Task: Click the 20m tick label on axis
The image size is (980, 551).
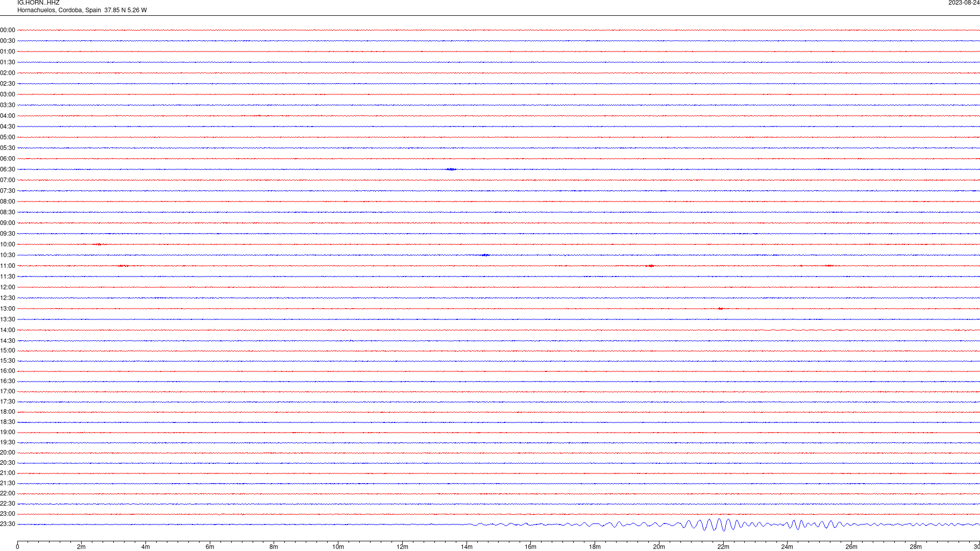Action: point(659,547)
